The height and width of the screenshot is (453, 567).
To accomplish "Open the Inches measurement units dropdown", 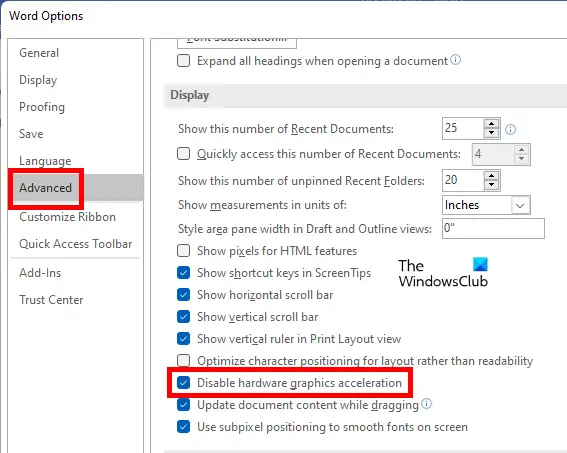I will tap(486, 205).
